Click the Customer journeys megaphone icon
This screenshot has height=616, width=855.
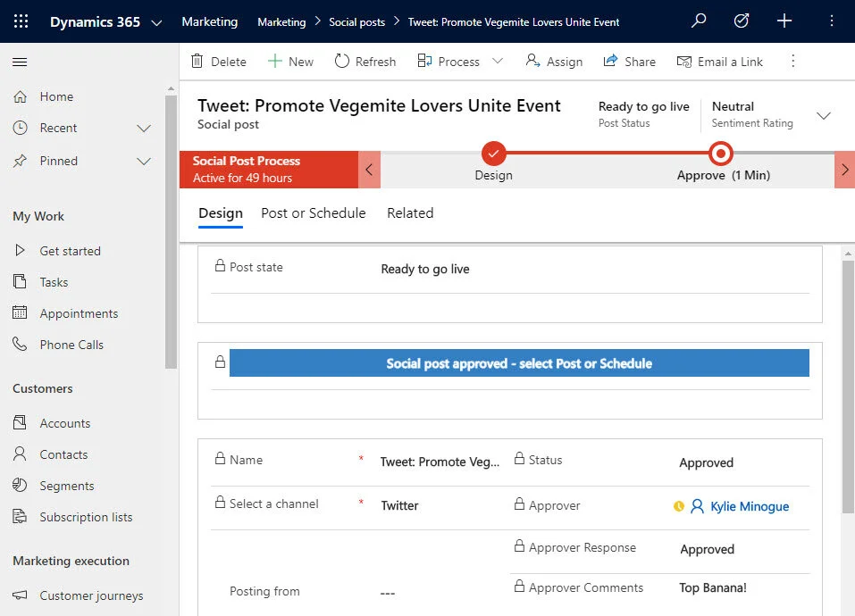pos(21,595)
